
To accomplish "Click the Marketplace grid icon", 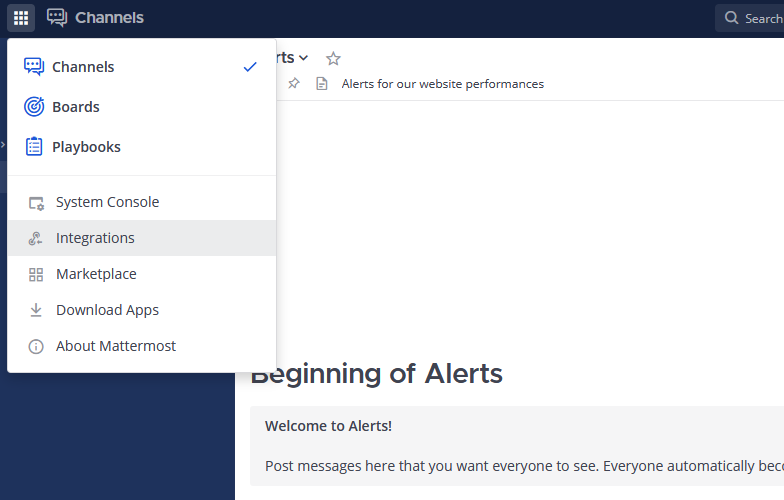I will [x=36, y=274].
